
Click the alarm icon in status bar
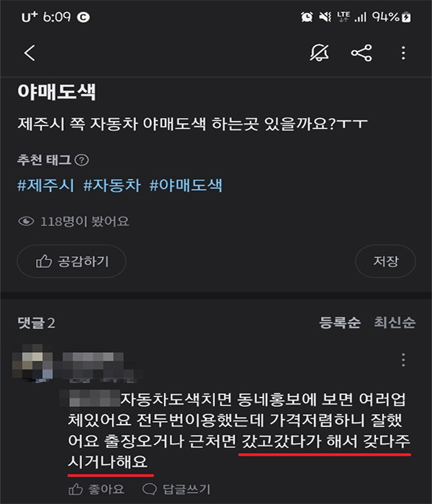(x=307, y=17)
